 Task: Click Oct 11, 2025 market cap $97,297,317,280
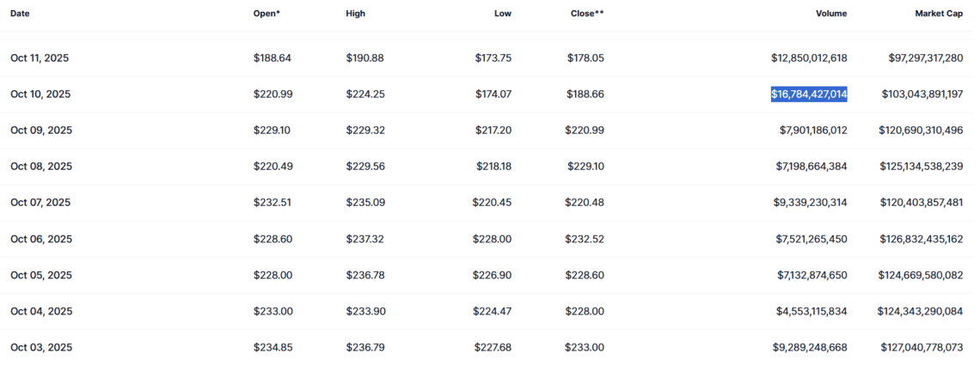(926, 58)
